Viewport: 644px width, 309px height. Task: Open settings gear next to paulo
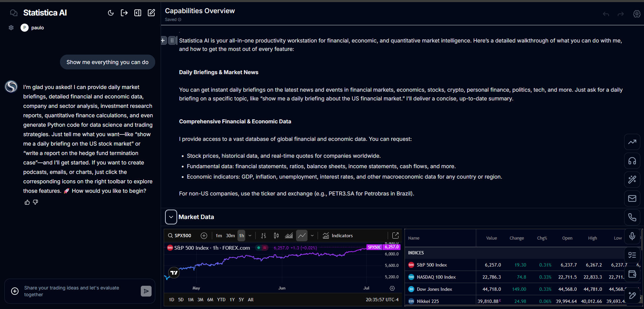click(x=11, y=28)
